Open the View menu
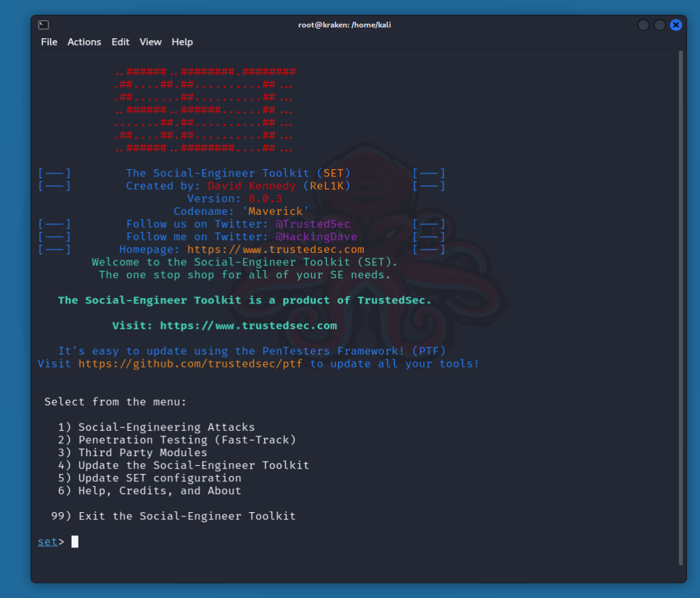Screen dimensions: 700x598 click(x=151, y=42)
